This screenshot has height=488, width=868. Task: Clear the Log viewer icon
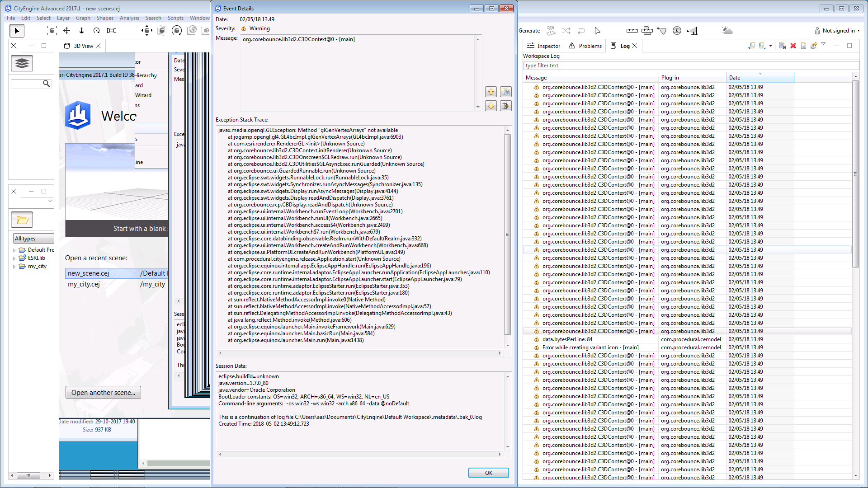[783, 46]
